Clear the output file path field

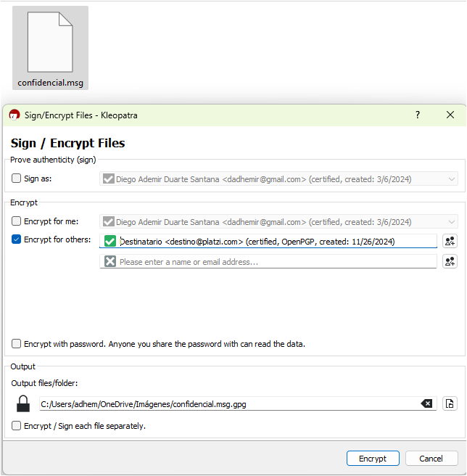pos(427,404)
